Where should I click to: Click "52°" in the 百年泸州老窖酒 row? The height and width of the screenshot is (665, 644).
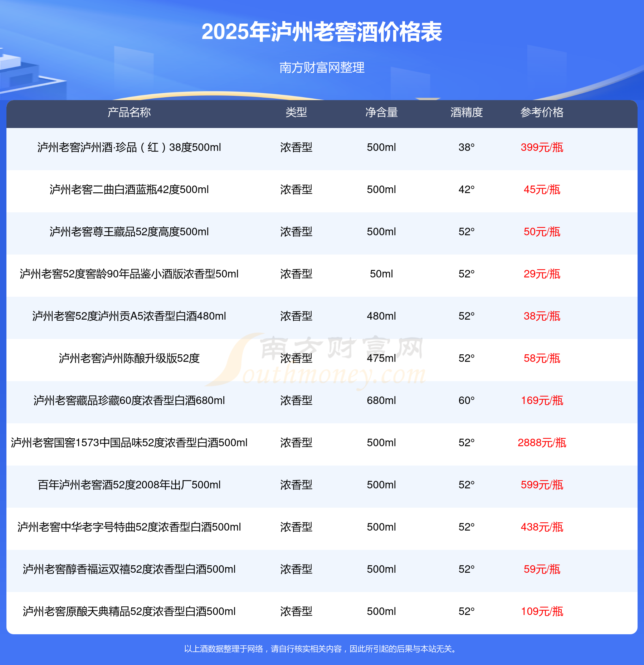point(467,485)
